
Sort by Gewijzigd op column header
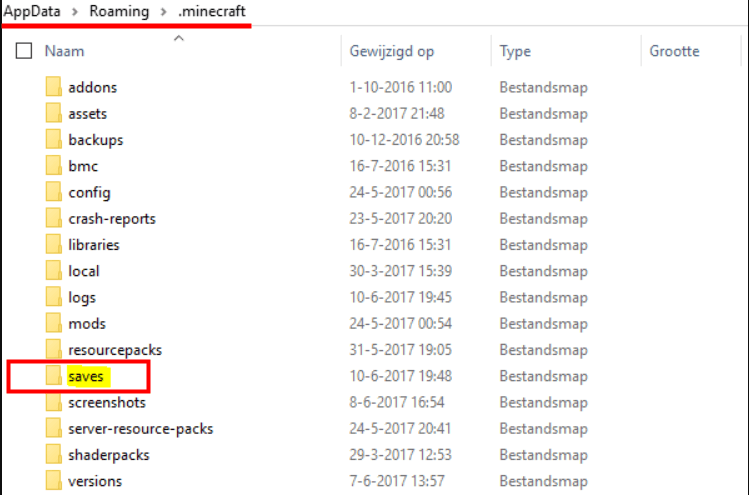click(x=392, y=51)
